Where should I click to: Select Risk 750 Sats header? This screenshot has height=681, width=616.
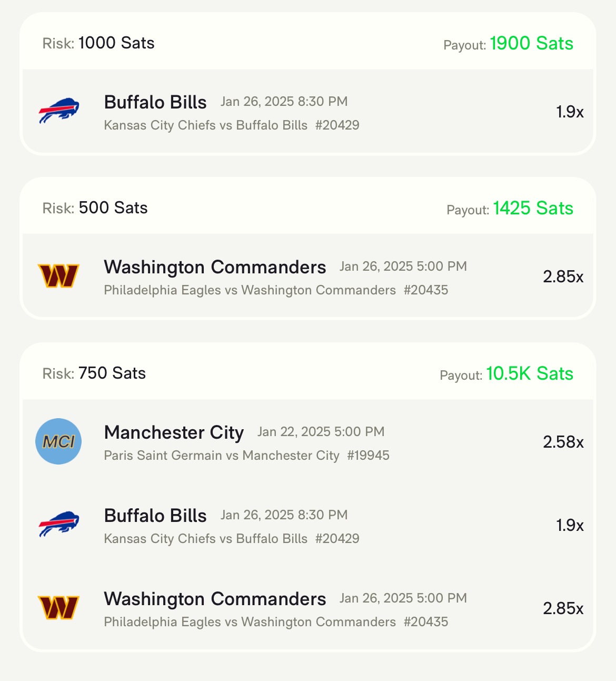[94, 373]
